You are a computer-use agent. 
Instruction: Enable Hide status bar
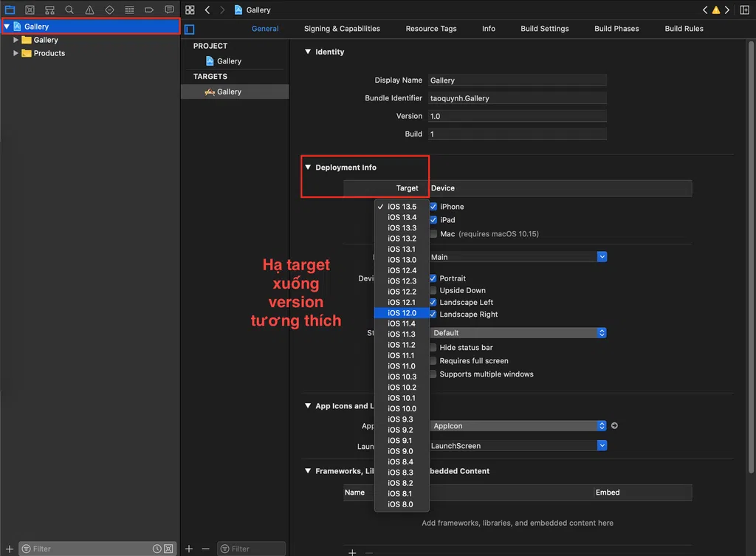click(x=433, y=348)
